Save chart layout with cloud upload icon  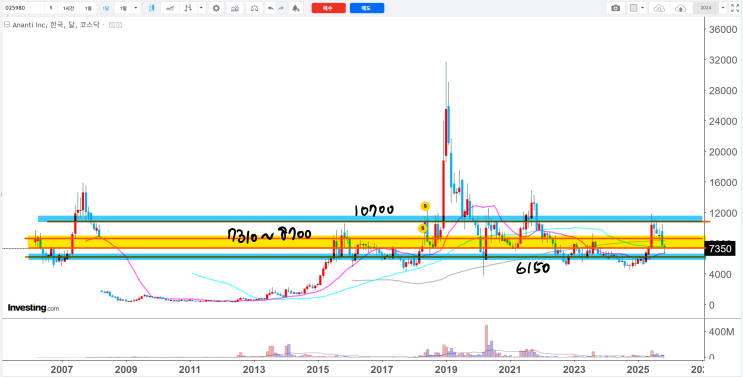[680, 8]
